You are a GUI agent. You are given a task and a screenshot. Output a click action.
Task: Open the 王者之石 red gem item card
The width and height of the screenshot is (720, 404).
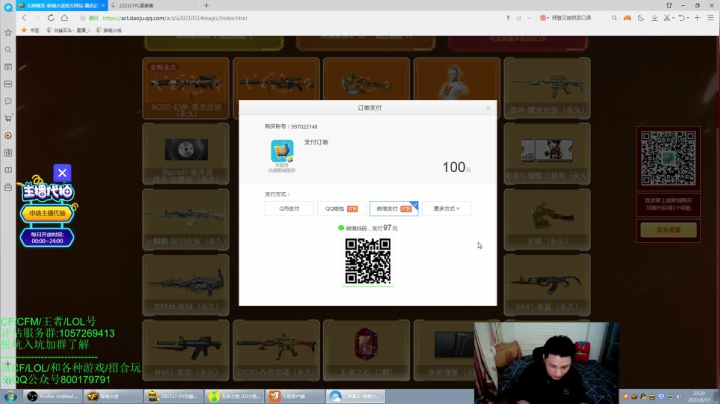point(366,350)
